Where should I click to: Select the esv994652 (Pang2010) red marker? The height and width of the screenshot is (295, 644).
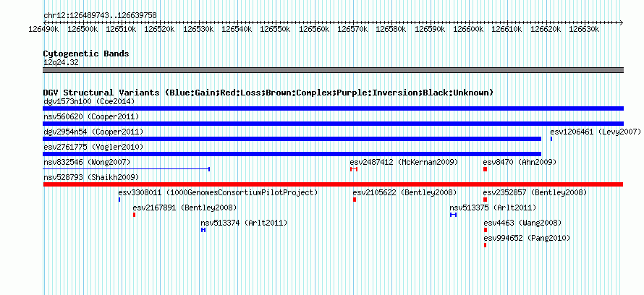[x=485, y=245]
